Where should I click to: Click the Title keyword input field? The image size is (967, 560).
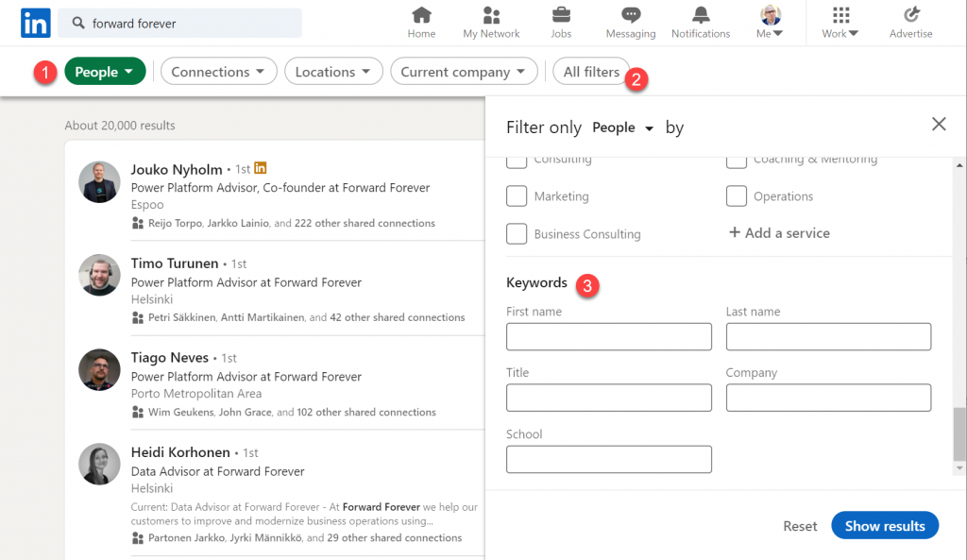click(x=609, y=398)
